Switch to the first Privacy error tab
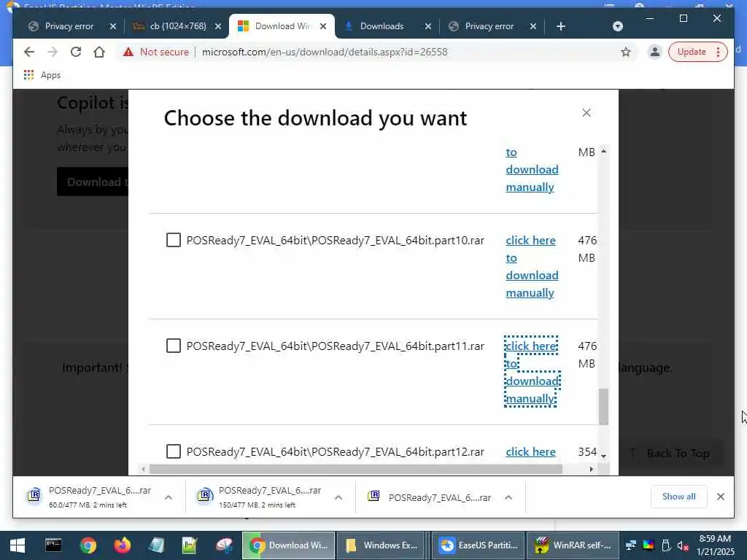Viewport: 747px width, 560px height. tap(69, 26)
